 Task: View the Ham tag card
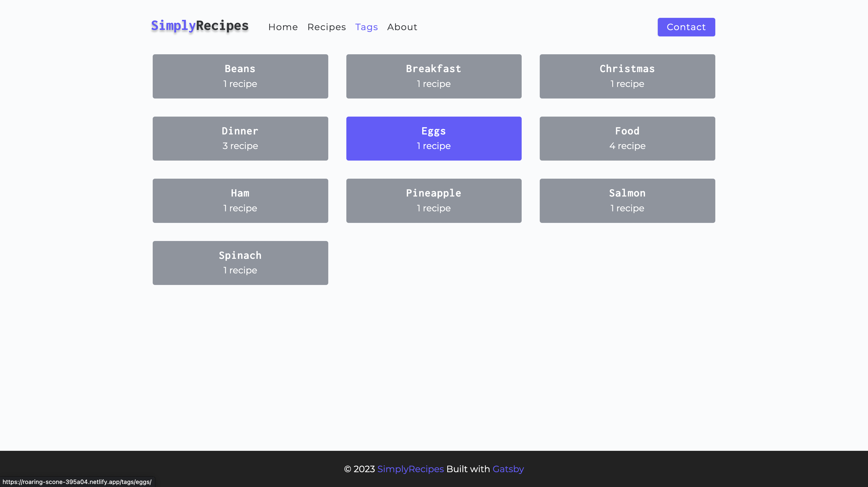[x=240, y=201]
